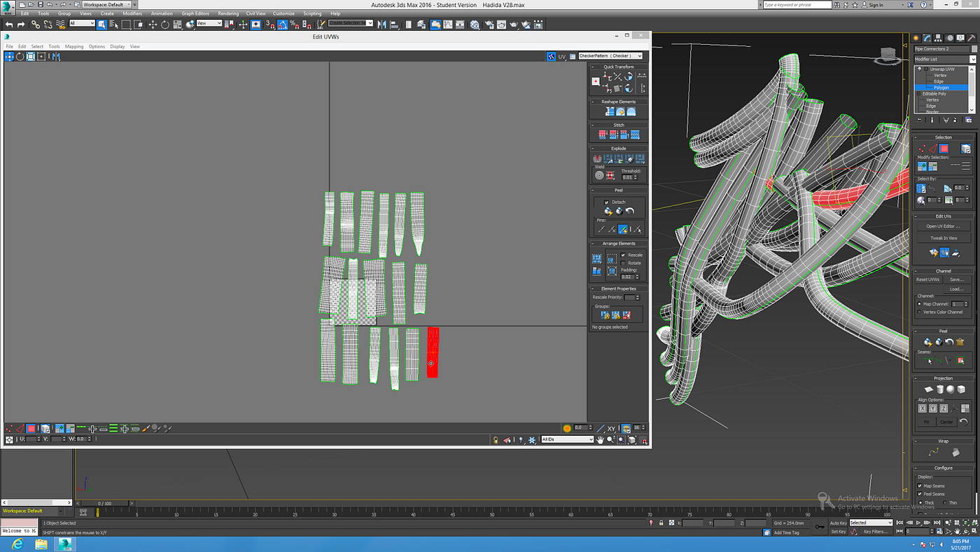This screenshot has height=552, width=980.
Task: Open the Mapping menu in Edit UVWs
Action: coord(74,46)
